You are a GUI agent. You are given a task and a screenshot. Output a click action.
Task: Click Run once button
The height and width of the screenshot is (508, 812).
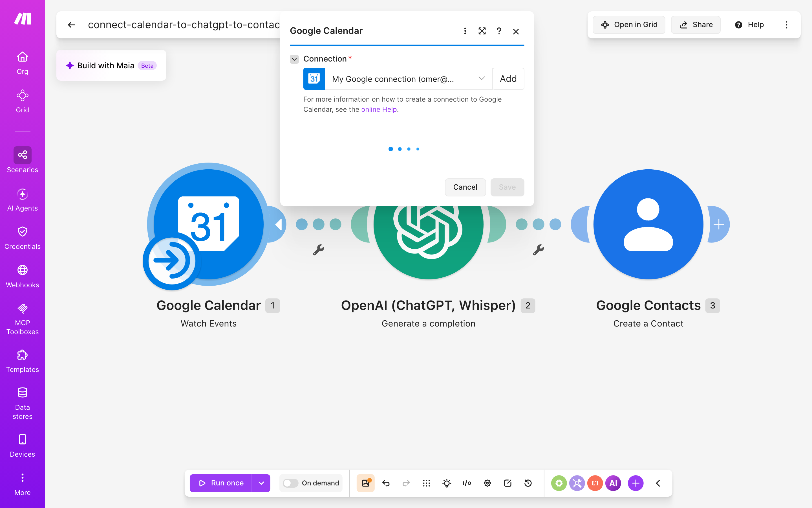pyautogui.click(x=221, y=483)
